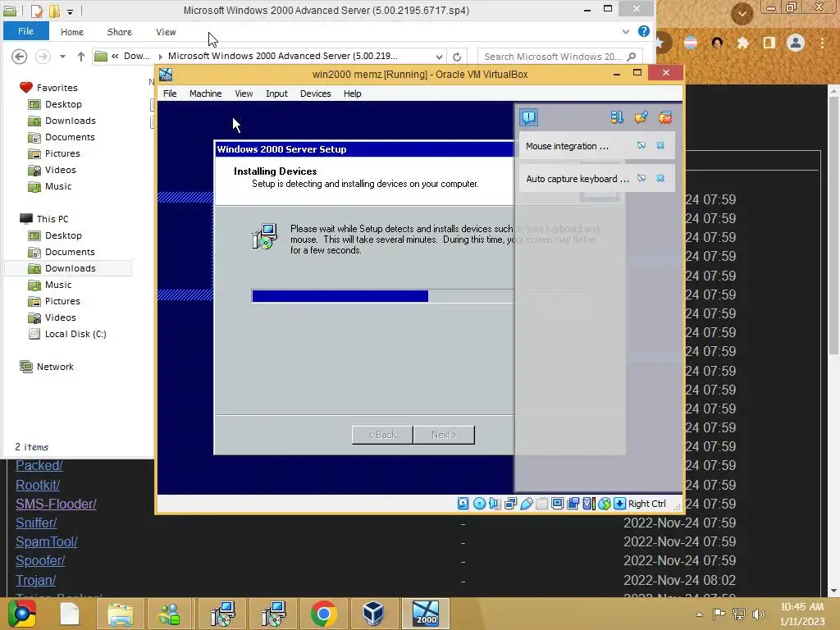This screenshot has height=630, width=840.
Task: Open the View menu in VirtualBox
Action: point(244,94)
